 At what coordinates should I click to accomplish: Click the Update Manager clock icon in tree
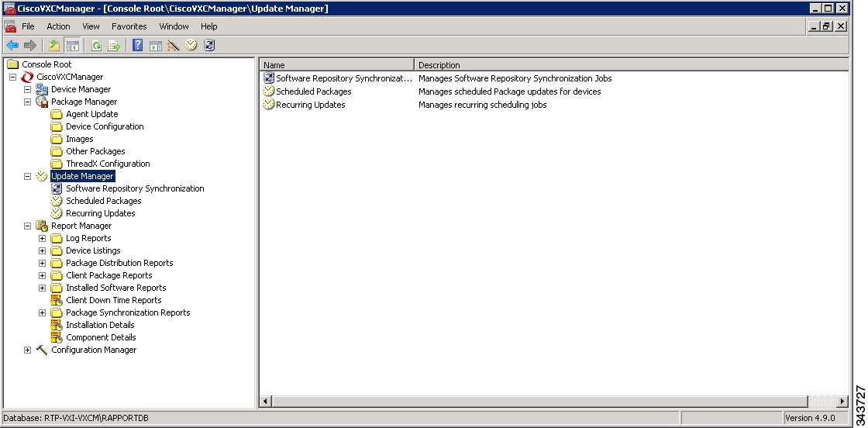42,176
